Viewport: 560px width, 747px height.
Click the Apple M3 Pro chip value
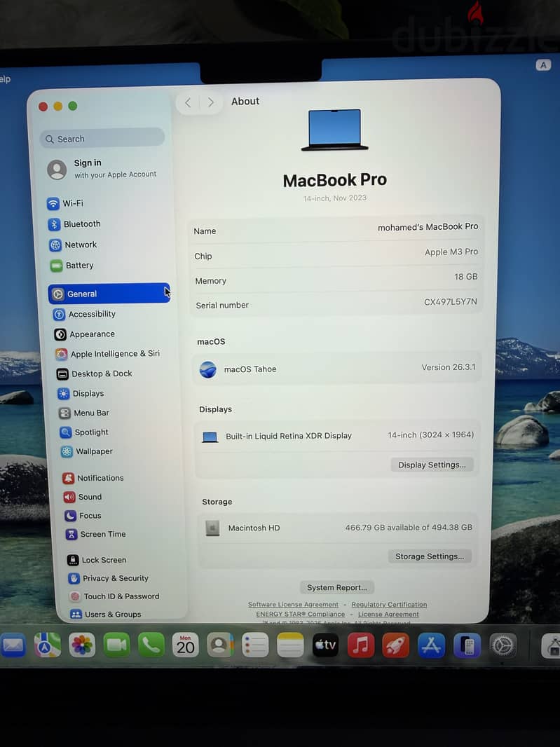pyautogui.click(x=451, y=252)
